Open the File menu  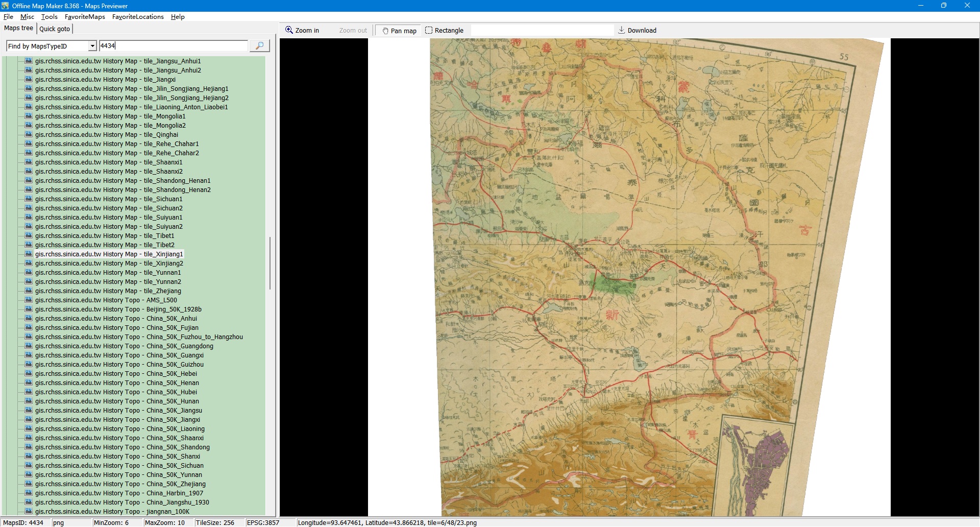click(8, 17)
